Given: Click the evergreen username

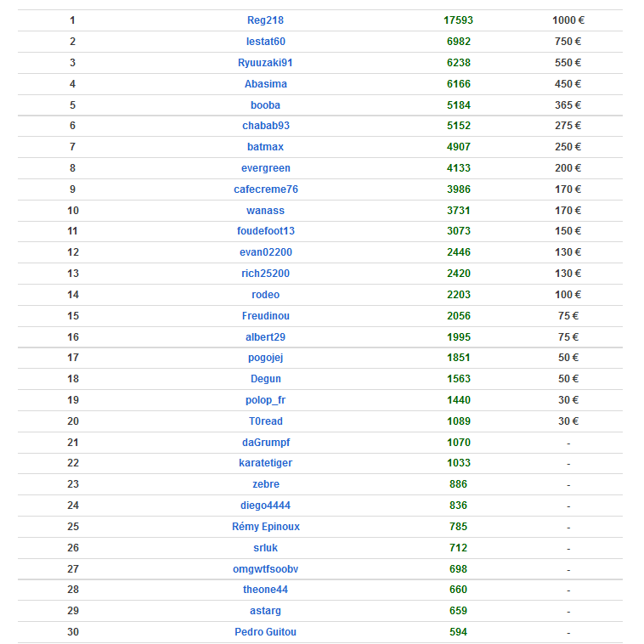Looking at the screenshot, I should point(265,168).
